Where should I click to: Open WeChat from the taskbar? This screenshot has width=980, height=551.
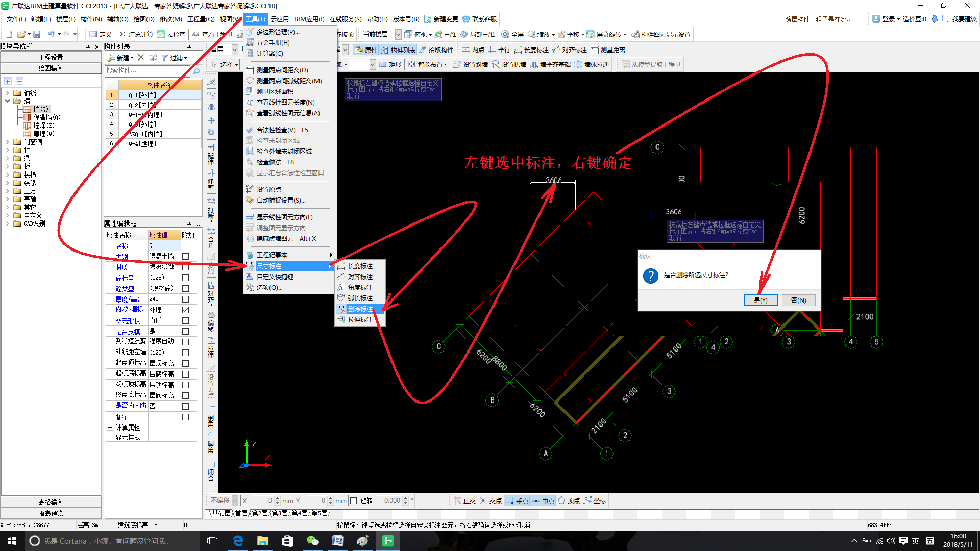point(312,541)
